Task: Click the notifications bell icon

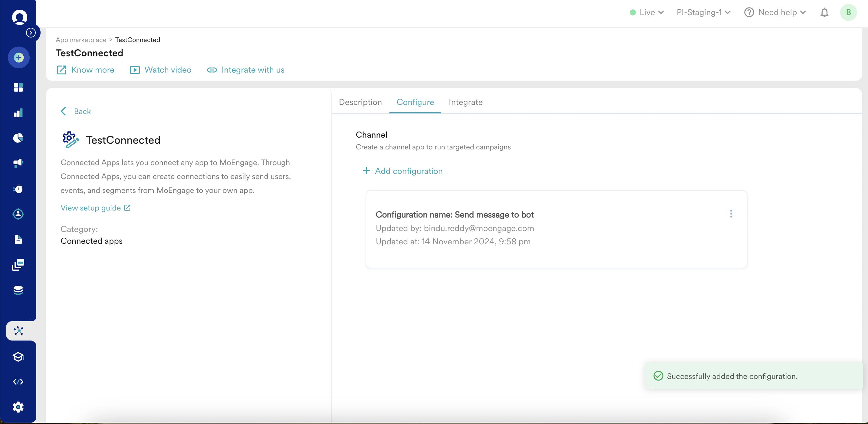Action: tap(824, 12)
